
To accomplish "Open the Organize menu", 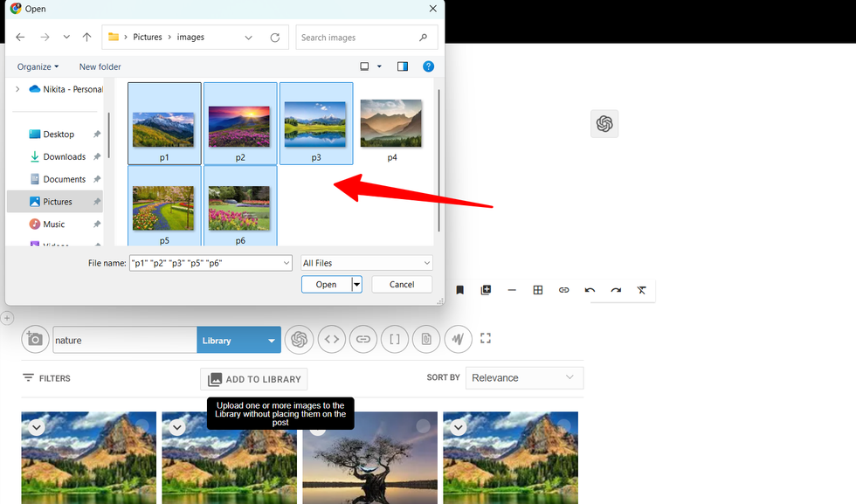I will (x=38, y=66).
